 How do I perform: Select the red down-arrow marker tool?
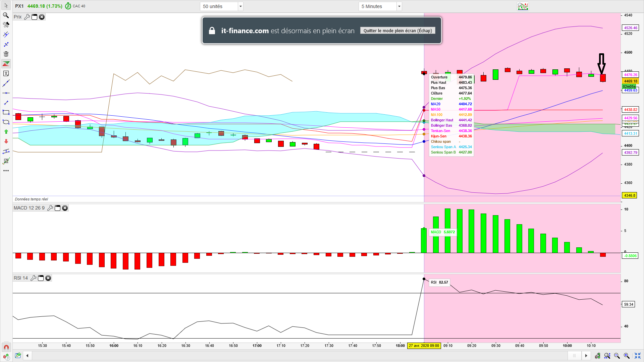(6, 141)
